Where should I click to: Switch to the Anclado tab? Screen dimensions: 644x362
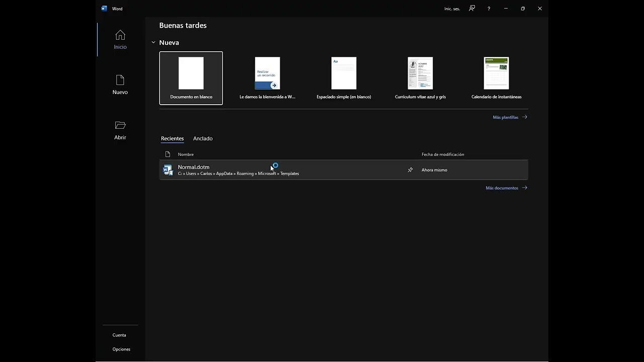point(203,139)
